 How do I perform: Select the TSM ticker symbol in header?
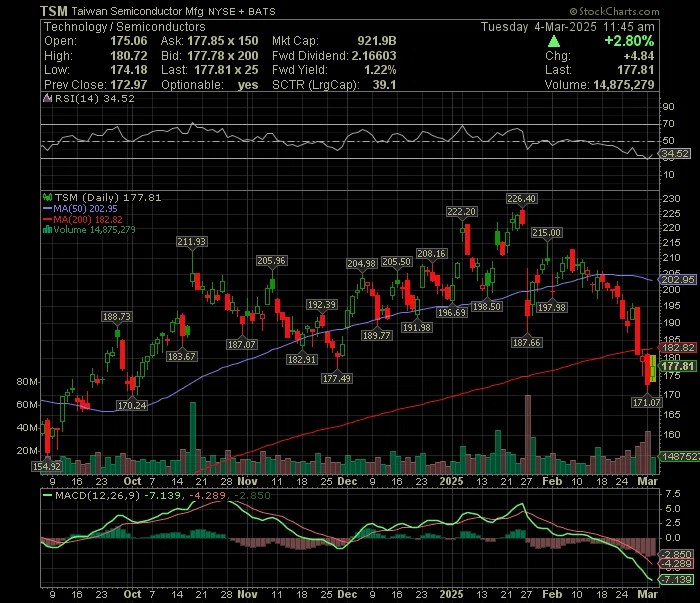tap(54, 11)
